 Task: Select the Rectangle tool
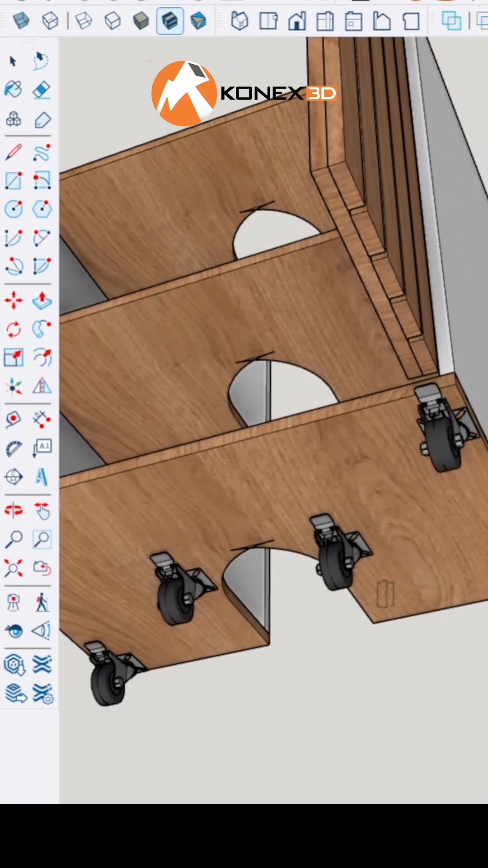[13, 181]
